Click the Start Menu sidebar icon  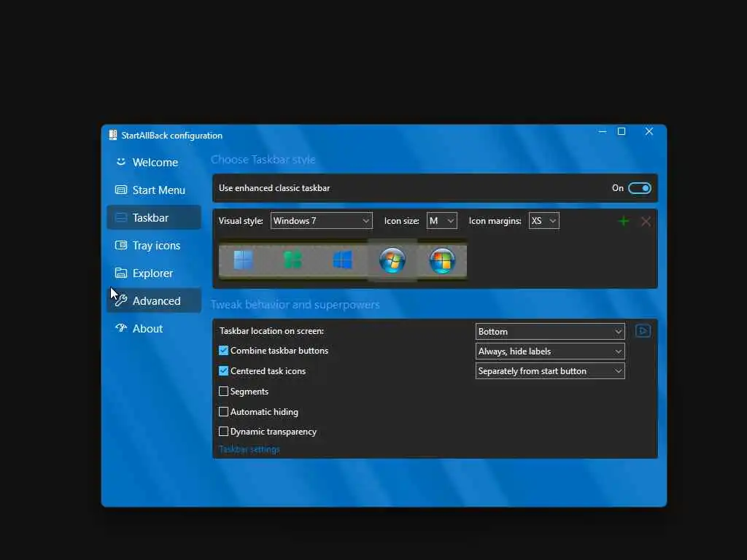(x=121, y=190)
